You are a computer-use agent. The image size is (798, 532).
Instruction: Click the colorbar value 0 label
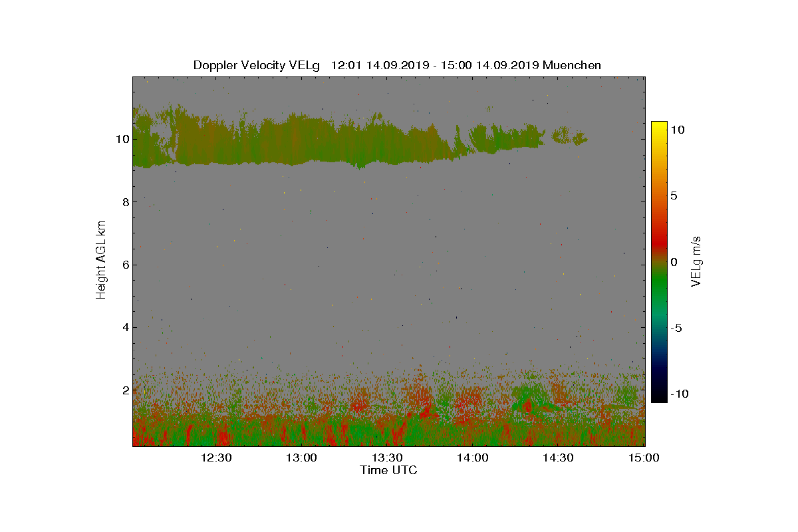pos(674,262)
